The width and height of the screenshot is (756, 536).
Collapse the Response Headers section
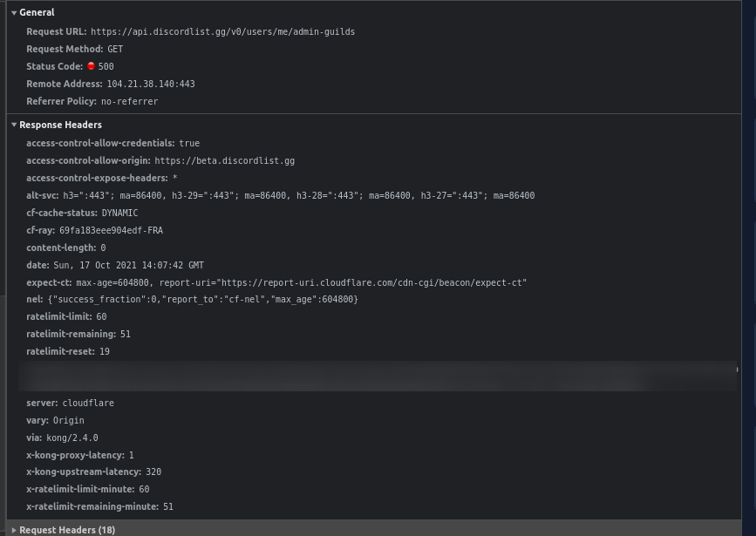click(14, 125)
